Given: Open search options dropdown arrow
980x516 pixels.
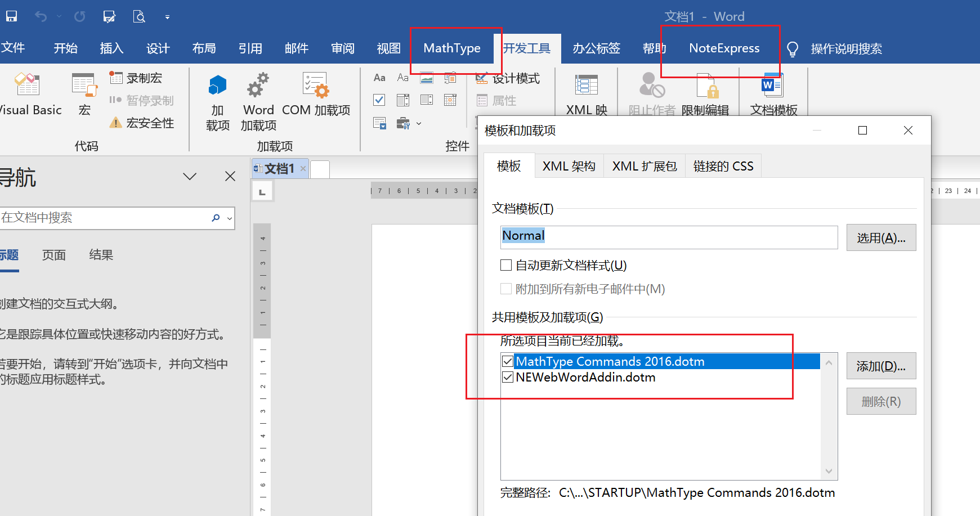Looking at the screenshot, I should point(230,218).
